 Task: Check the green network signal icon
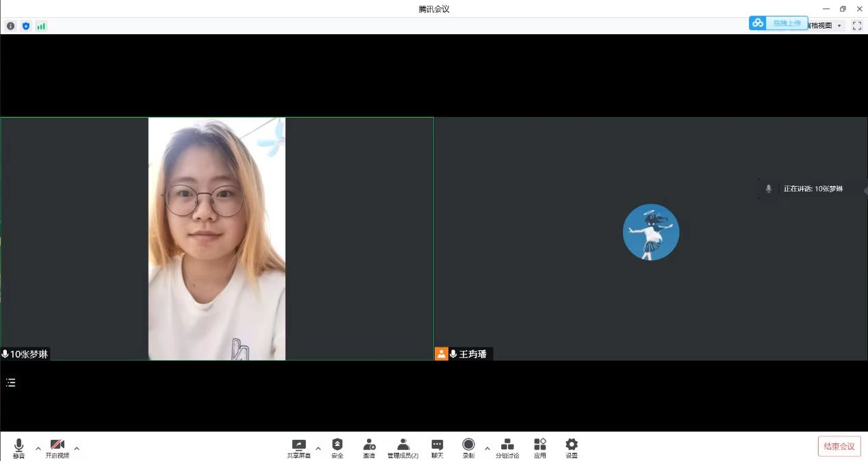41,26
